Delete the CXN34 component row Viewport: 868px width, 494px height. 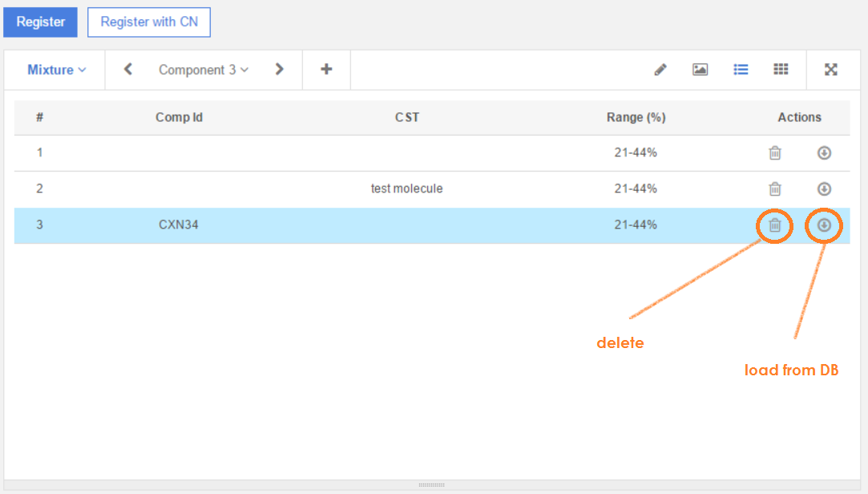(x=775, y=225)
